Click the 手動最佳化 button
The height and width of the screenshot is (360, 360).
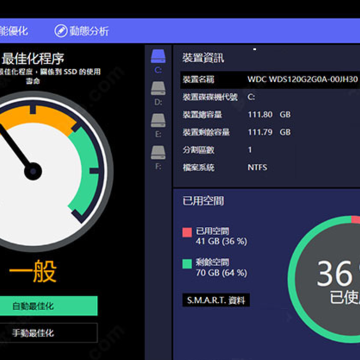tap(49, 333)
